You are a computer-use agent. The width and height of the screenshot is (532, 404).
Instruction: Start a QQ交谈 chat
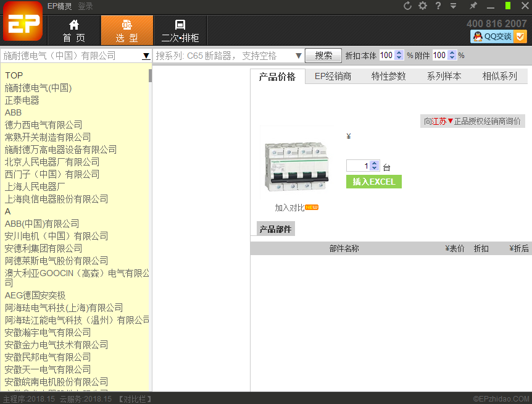[492, 36]
